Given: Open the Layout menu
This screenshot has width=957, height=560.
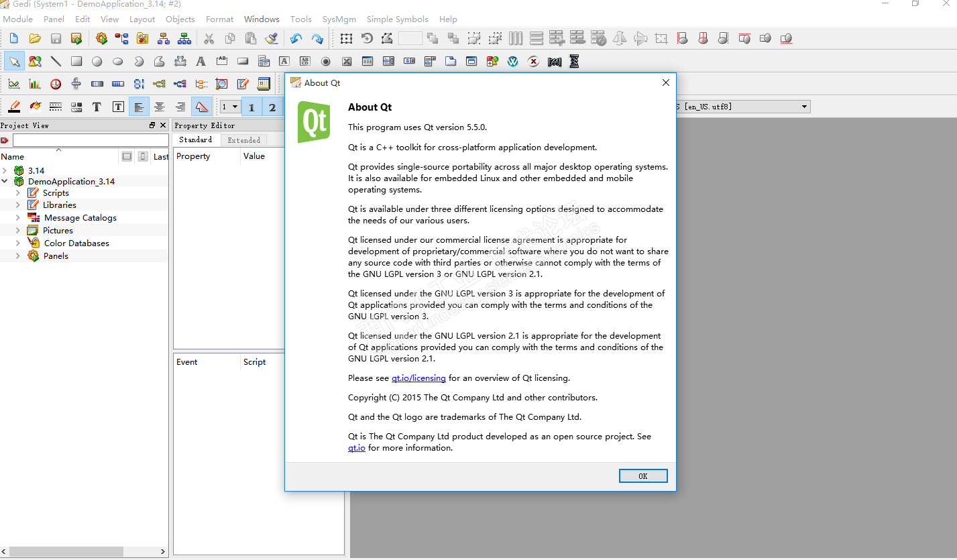Looking at the screenshot, I should (x=142, y=19).
